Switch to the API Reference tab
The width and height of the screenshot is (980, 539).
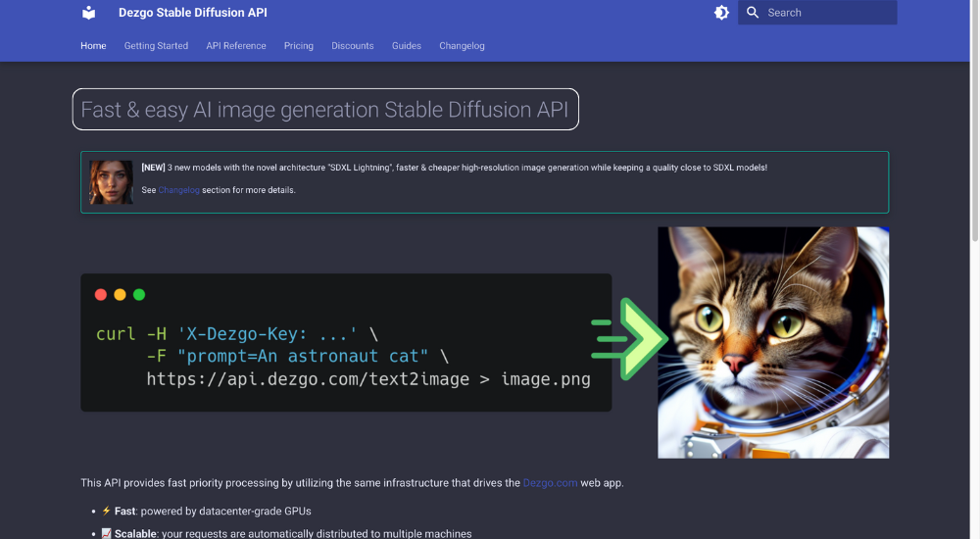(236, 46)
